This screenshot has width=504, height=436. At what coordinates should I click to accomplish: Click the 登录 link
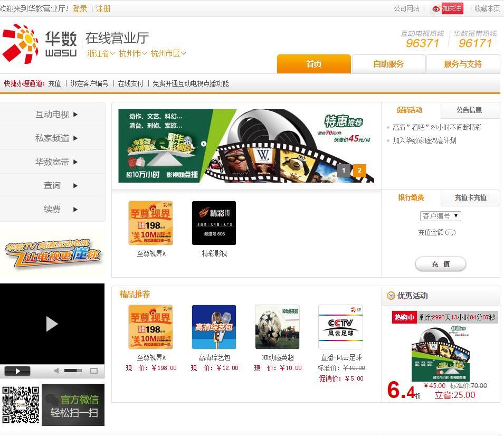[x=80, y=8]
